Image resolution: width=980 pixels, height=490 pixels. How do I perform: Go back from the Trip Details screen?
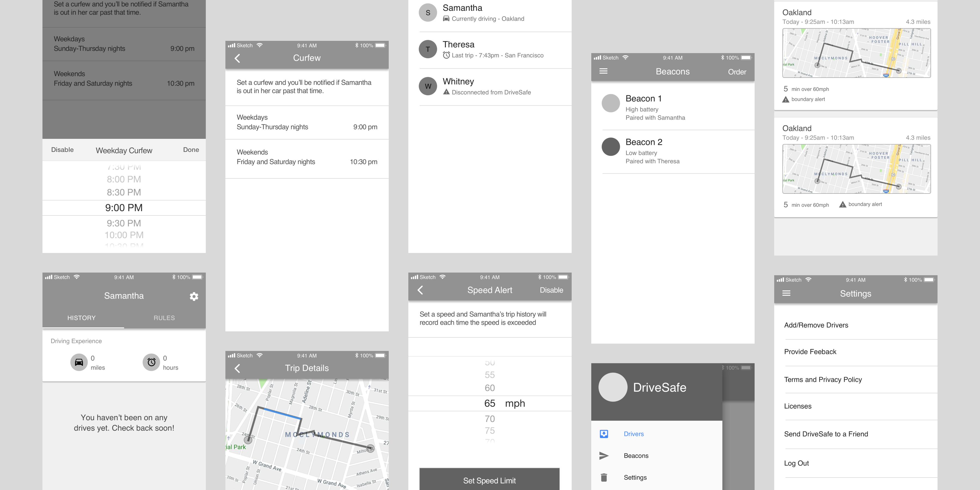pos(237,368)
